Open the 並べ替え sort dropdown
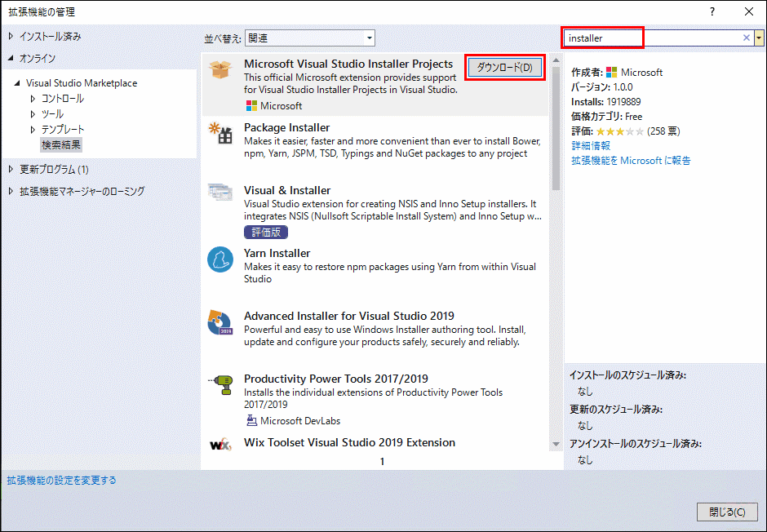This screenshot has height=532, width=767. [309, 38]
